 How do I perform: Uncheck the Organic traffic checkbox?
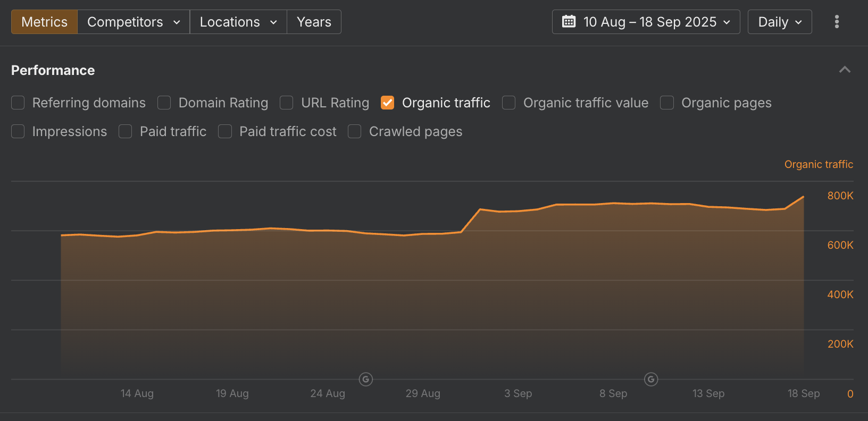tap(388, 103)
